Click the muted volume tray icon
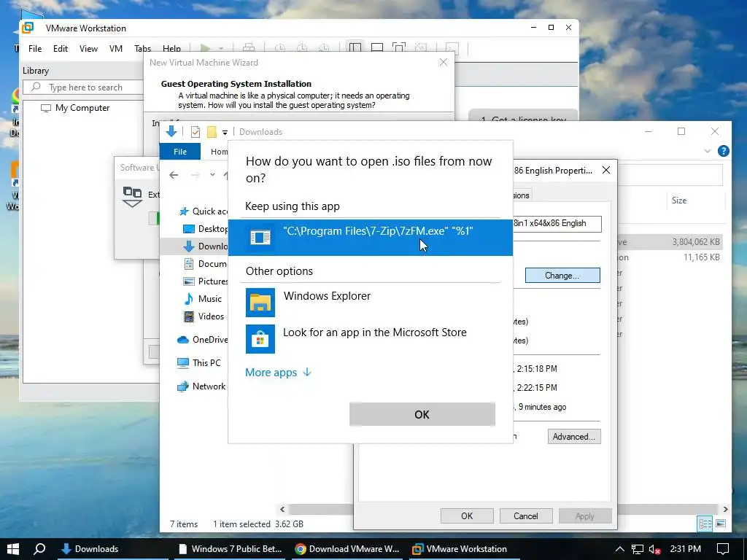747x560 pixels. 654,549
